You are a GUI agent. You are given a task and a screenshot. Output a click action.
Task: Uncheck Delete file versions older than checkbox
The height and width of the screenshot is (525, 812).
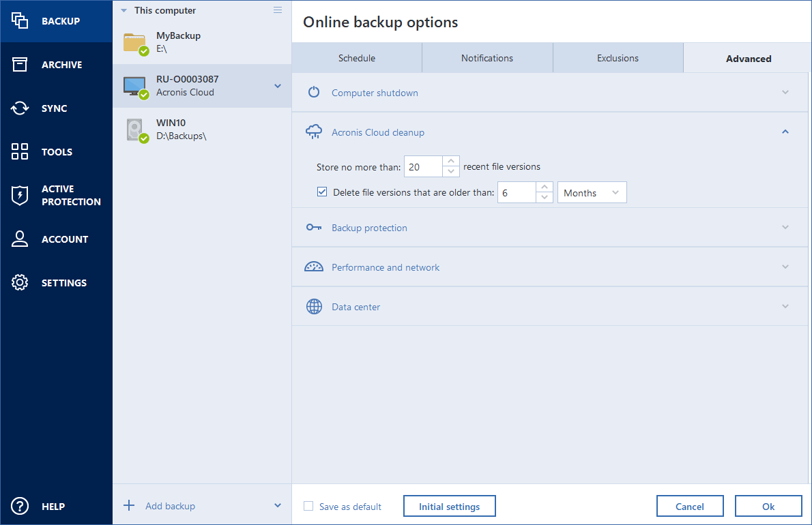[x=322, y=192]
